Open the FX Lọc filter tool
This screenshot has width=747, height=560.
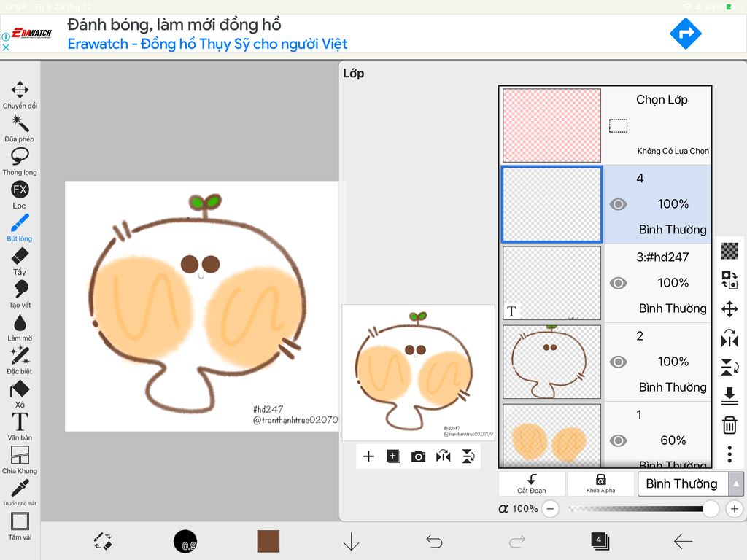[x=20, y=195]
